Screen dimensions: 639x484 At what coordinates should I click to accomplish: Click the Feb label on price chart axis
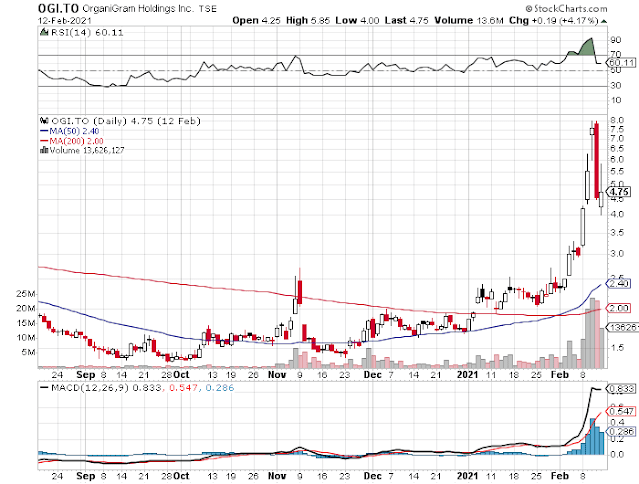point(560,374)
